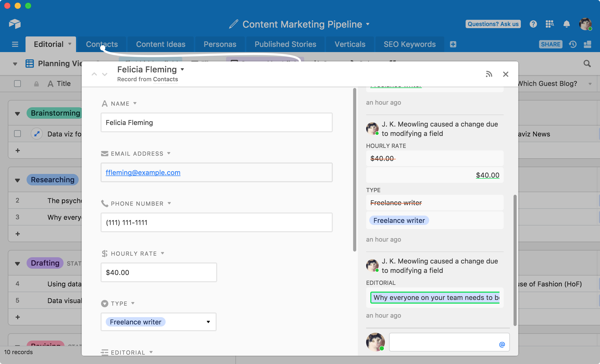
Task: Open the Content Marketing Pipeline base menu
Action: pos(368,24)
